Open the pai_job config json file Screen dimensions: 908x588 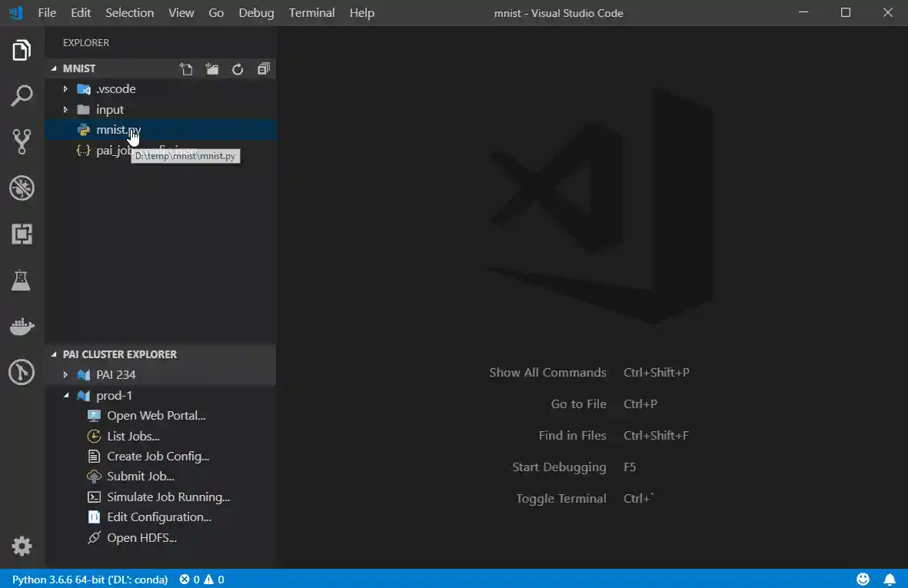(161, 151)
